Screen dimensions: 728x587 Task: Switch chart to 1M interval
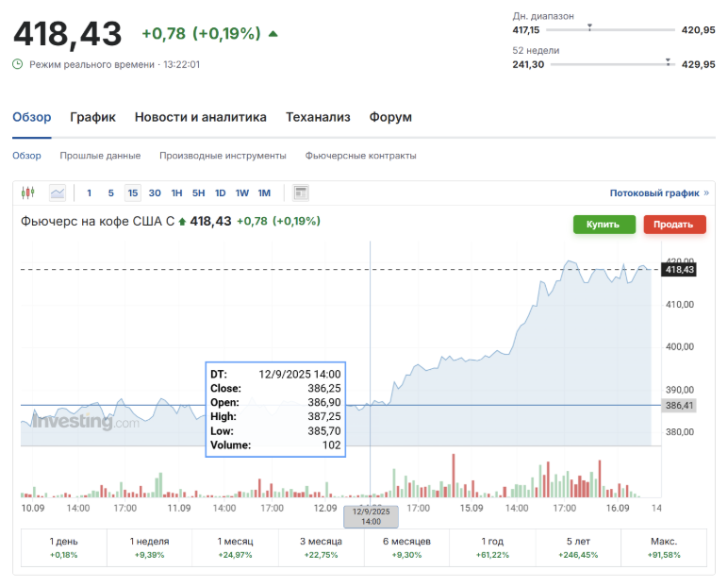[x=264, y=193]
